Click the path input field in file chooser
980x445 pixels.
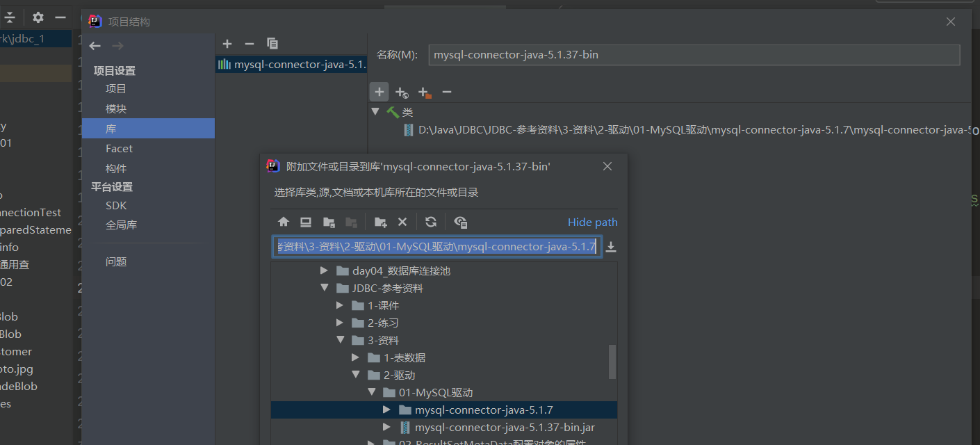pos(436,247)
